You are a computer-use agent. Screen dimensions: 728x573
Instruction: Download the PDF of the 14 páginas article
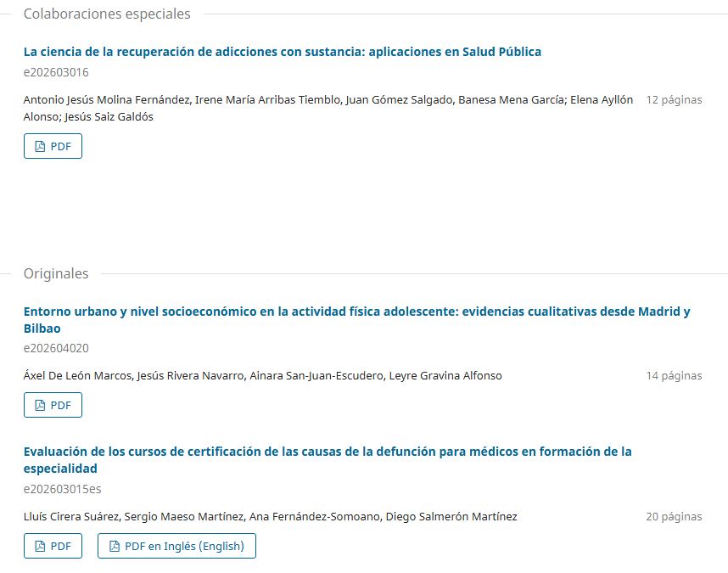click(53, 406)
